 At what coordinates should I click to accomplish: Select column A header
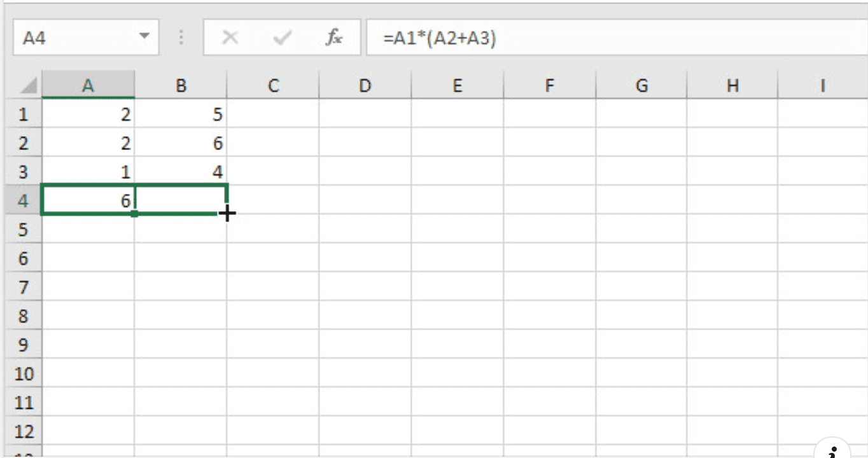click(x=88, y=86)
